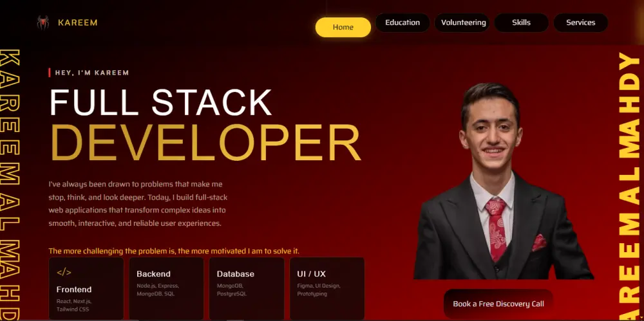The image size is (644, 321).
Task: Click 'MongoDB, PostgreSQL' text
Action: 232,290
